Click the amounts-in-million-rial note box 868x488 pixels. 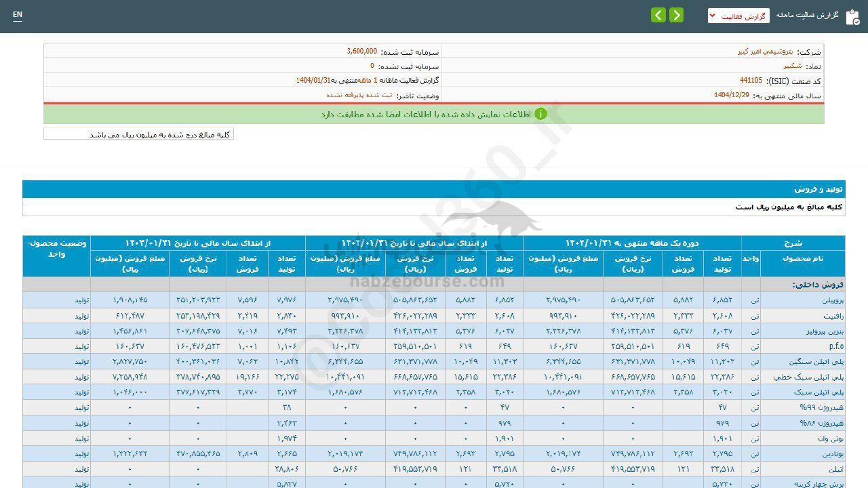pos(138,134)
